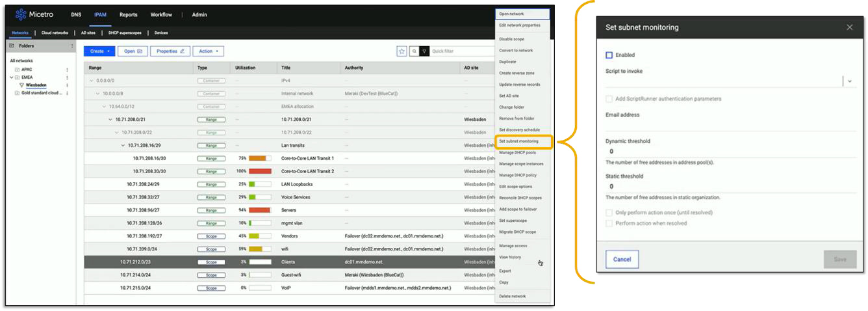Select Set subnet monitoring menu entry
The image size is (868, 311).
tap(522, 141)
